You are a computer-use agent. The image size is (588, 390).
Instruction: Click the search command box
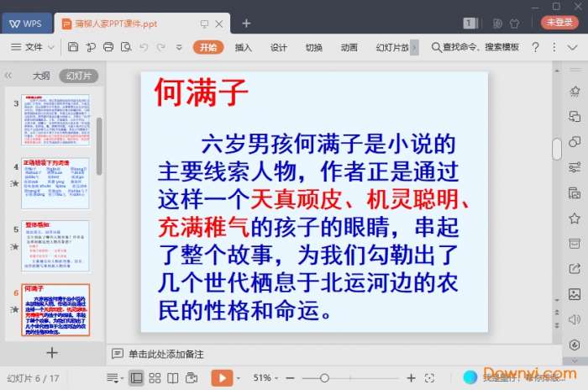(x=475, y=47)
